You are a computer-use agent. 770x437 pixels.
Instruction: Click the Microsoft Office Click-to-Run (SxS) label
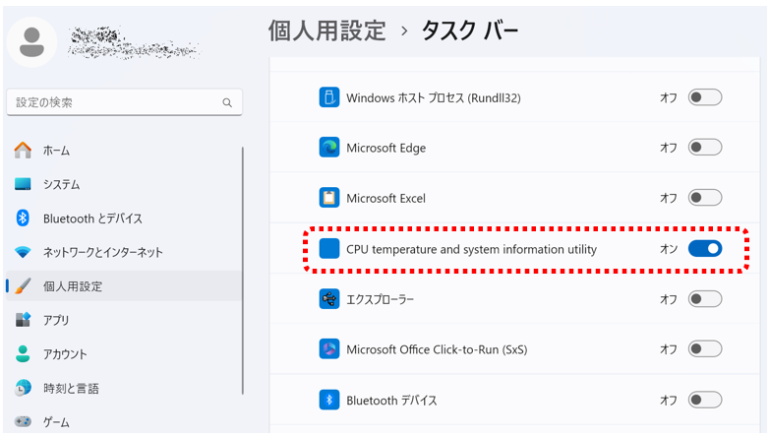pos(437,349)
